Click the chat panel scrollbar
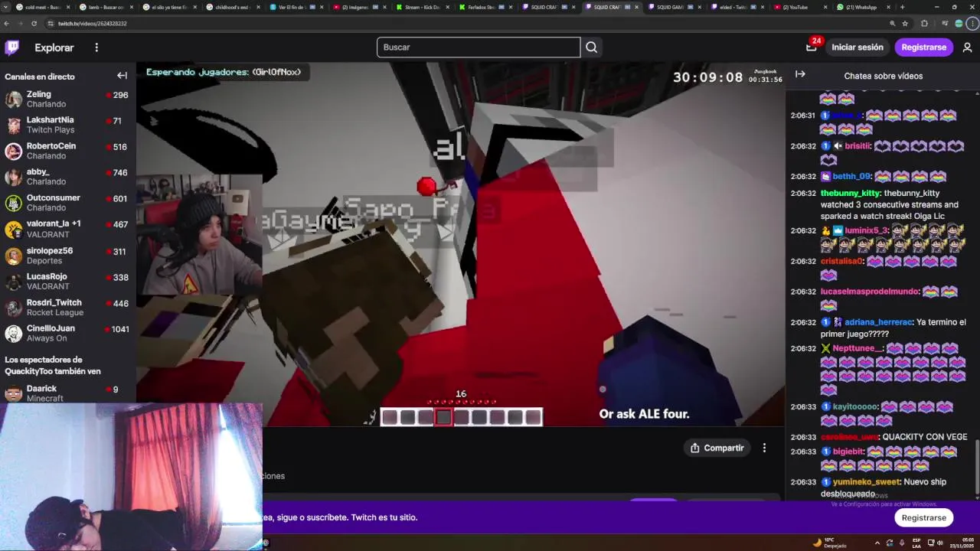This screenshot has width=980, height=551. pos(976,465)
